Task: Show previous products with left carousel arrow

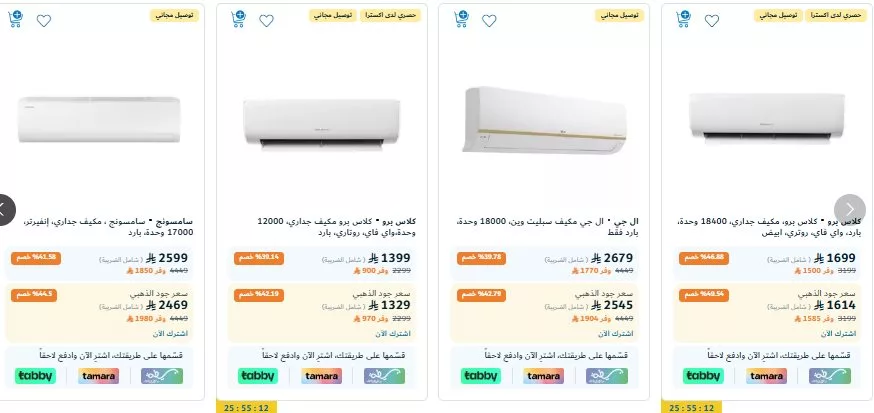Action: [5, 209]
